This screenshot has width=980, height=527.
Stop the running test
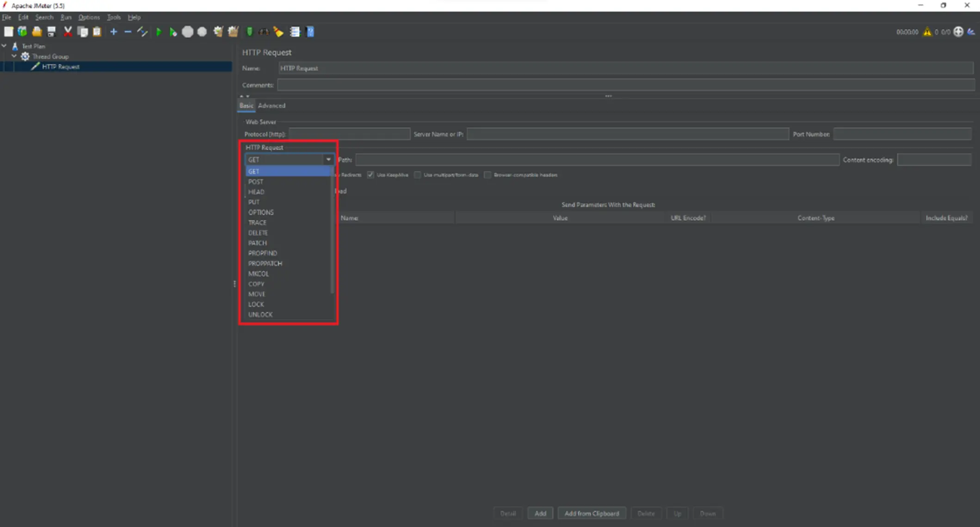188,31
